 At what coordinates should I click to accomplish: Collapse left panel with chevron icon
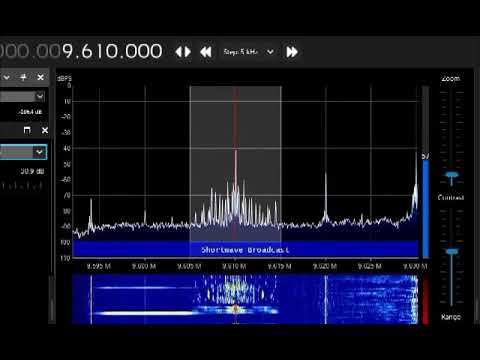pyautogui.click(x=6, y=77)
